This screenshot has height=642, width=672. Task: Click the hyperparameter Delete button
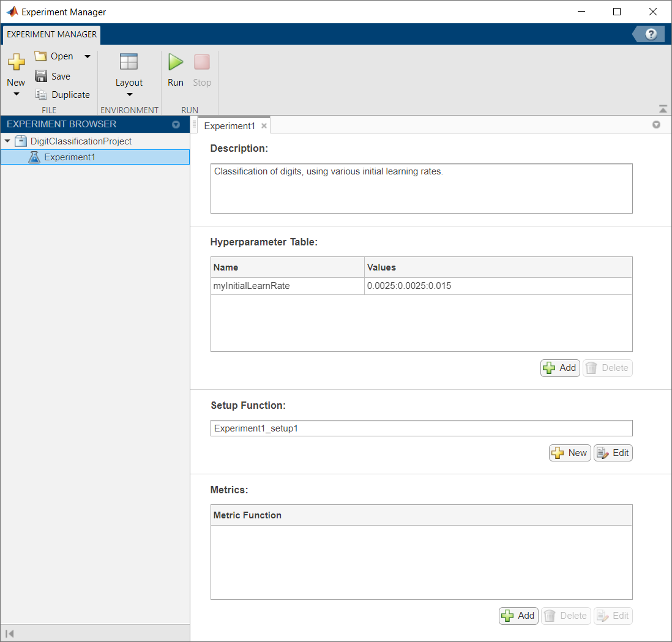[607, 368]
